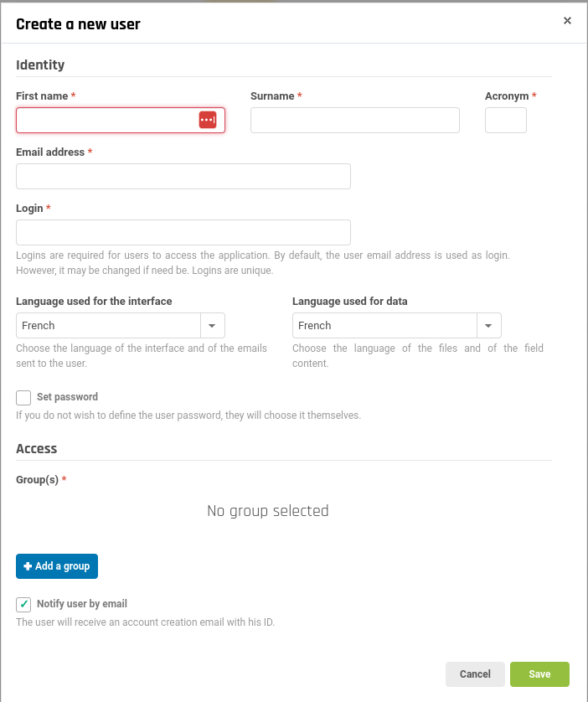The image size is (588, 702).
Task: Click the No group selected placeholder text
Action: (267, 510)
